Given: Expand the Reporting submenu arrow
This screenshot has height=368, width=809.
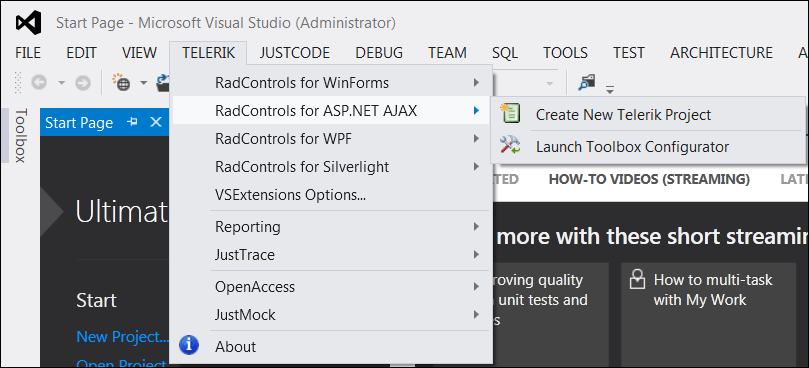Looking at the screenshot, I should pyautogui.click(x=476, y=227).
